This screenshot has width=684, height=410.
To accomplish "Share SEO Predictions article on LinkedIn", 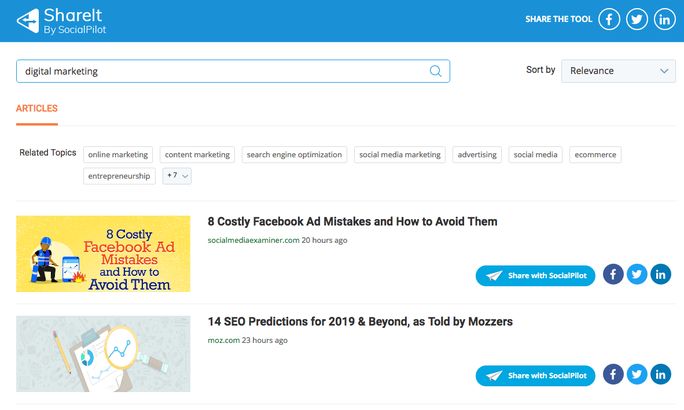I will tap(660, 374).
